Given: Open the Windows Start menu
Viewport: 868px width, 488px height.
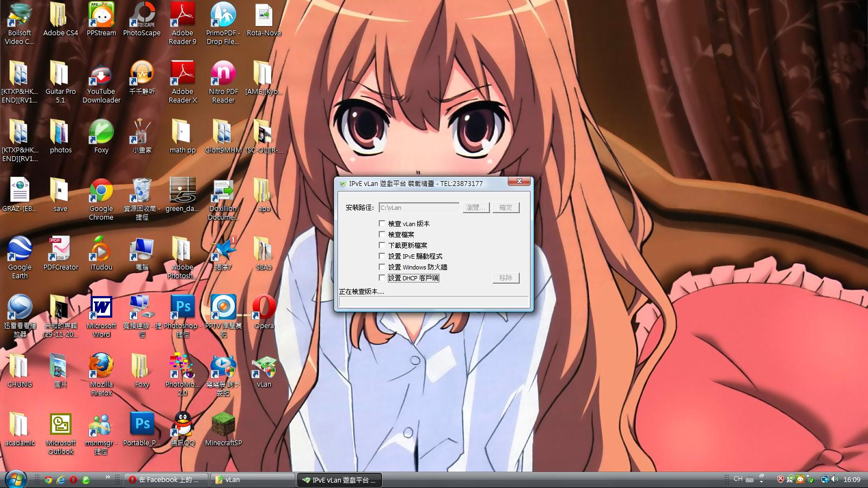Looking at the screenshot, I should tap(15, 479).
